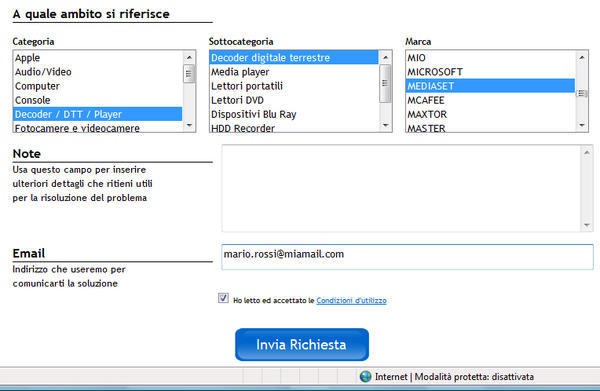Select Audio/Video category
Screen dimensions: 600x391
click(x=98, y=72)
